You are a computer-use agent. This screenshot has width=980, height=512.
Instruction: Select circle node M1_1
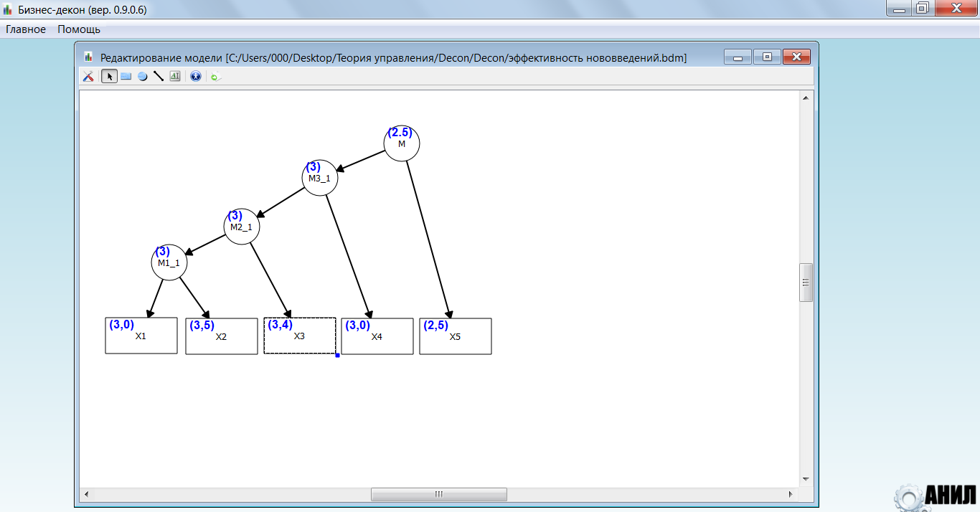[x=169, y=262]
